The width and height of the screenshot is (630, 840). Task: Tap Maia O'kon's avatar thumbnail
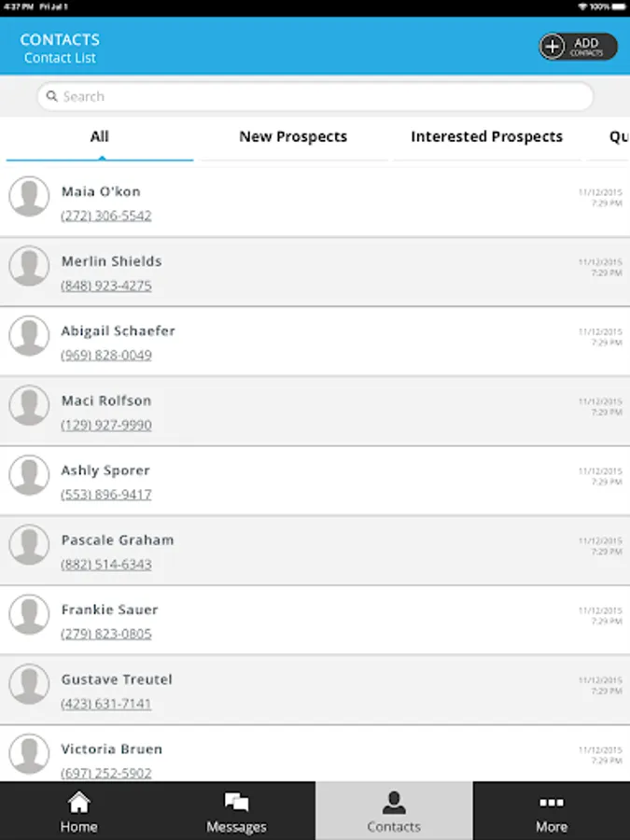click(29, 197)
